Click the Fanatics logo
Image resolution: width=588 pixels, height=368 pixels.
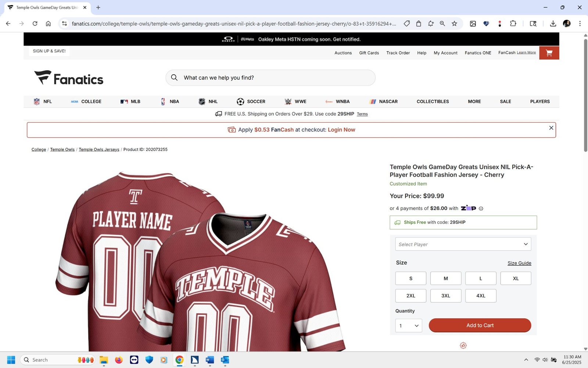click(69, 78)
